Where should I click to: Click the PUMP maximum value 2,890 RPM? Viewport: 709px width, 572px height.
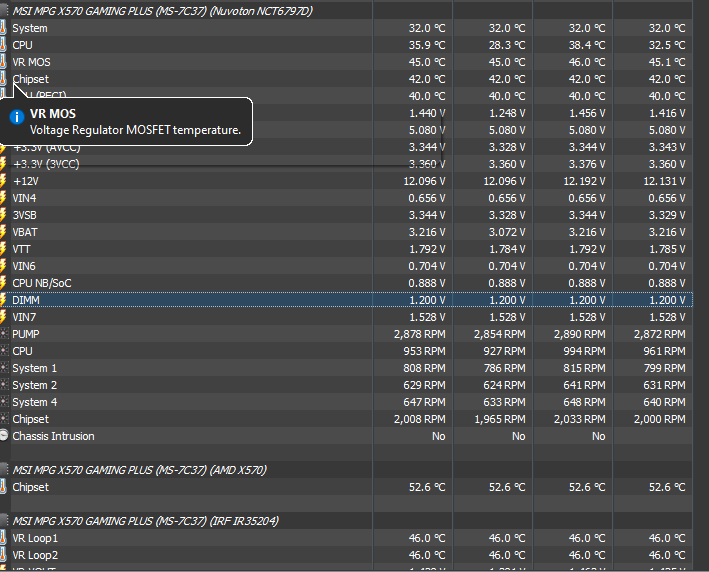point(580,334)
